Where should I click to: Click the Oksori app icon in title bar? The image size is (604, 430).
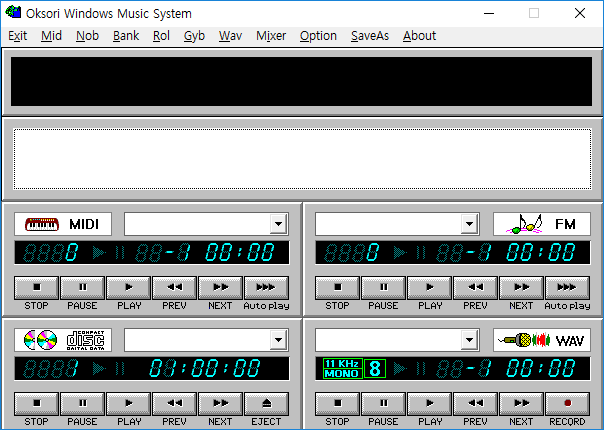click(x=13, y=12)
